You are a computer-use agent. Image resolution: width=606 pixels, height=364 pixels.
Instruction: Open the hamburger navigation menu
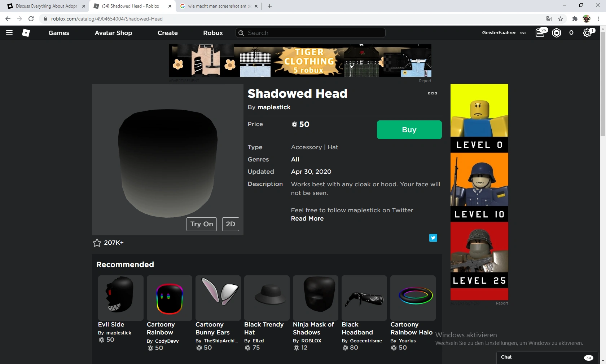coord(9,33)
